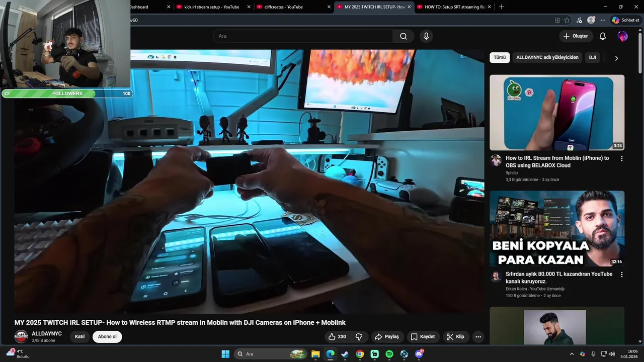Open a new browser tab with plus
Screen dimensions: 644x362
click(501, 7)
